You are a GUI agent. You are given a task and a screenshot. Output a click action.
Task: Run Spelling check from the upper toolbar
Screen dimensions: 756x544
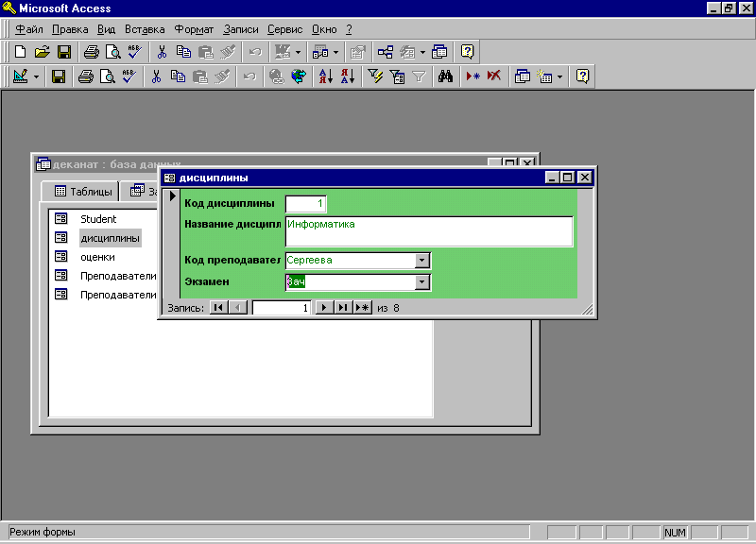click(135, 52)
